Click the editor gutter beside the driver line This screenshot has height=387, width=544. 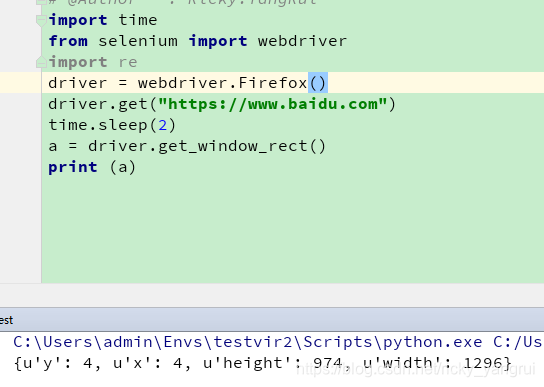click(x=20, y=83)
